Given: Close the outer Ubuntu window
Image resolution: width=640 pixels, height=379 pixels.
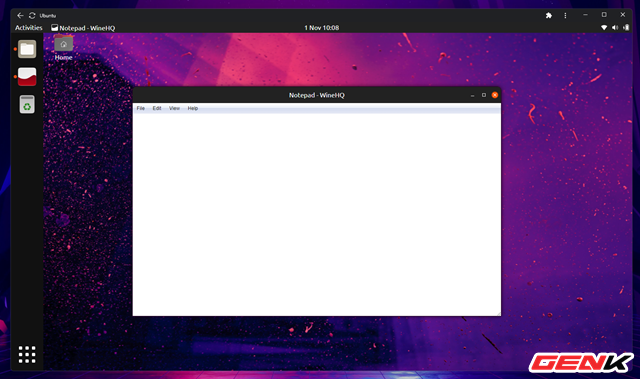Looking at the screenshot, I should (622, 15).
